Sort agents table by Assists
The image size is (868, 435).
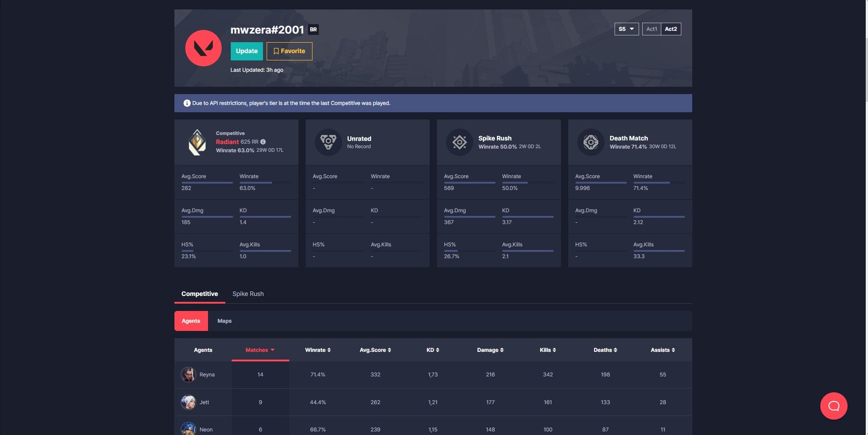pyautogui.click(x=663, y=350)
